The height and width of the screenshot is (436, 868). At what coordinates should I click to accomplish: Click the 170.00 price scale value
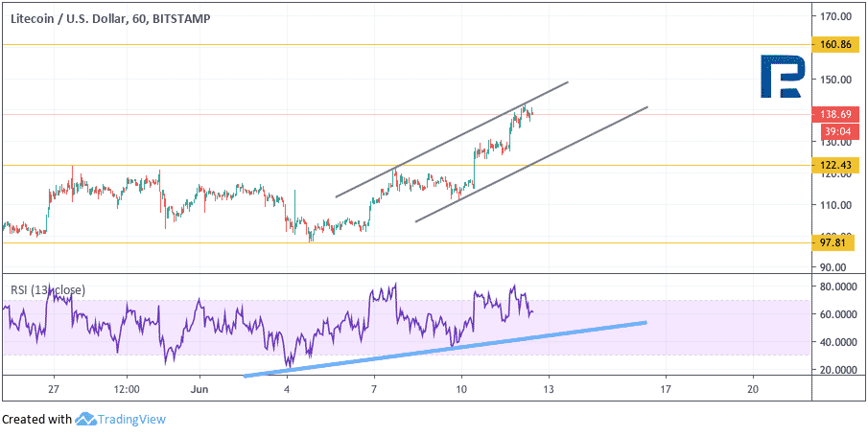pyautogui.click(x=835, y=16)
